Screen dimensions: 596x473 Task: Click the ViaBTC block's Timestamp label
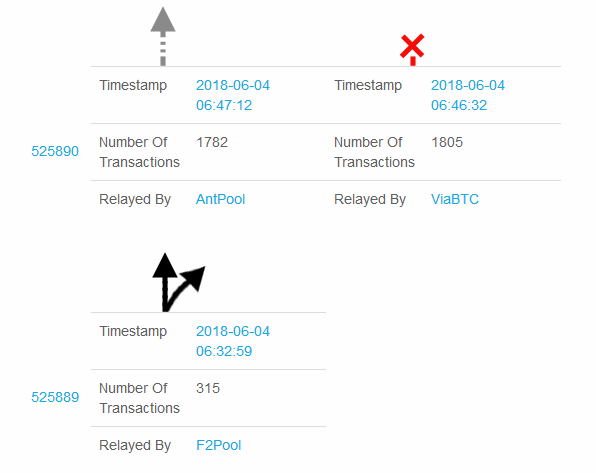click(x=368, y=86)
